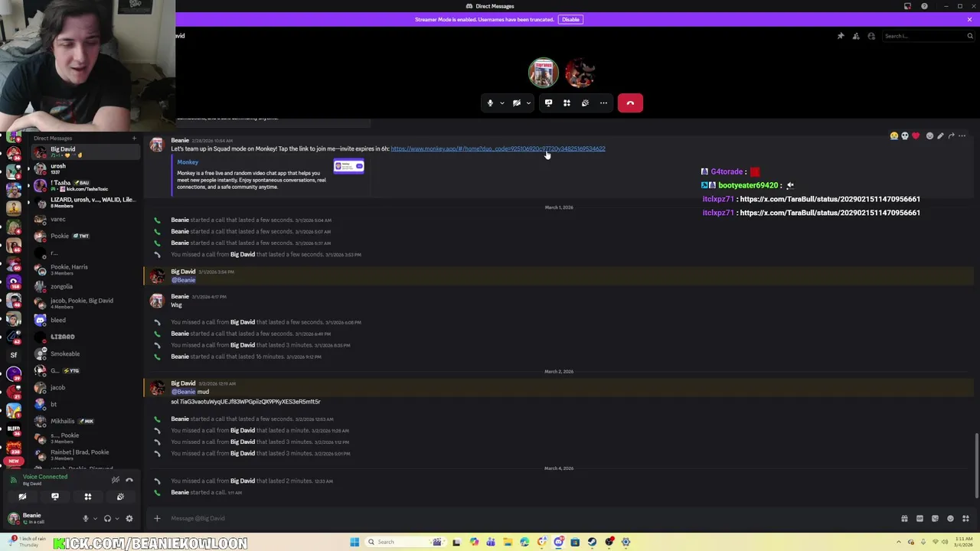React with skull emoji on message
The width and height of the screenshot is (980, 551).
point(905,136)
